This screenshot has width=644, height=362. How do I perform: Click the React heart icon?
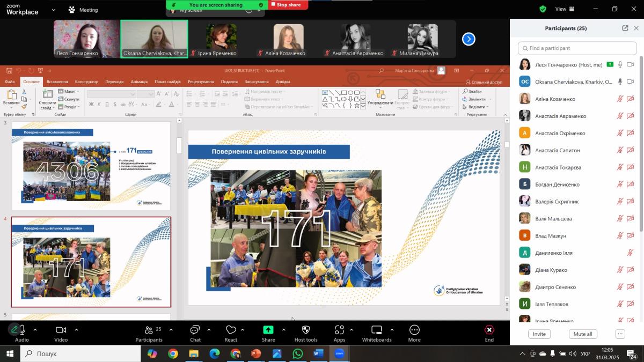point(231,330)
